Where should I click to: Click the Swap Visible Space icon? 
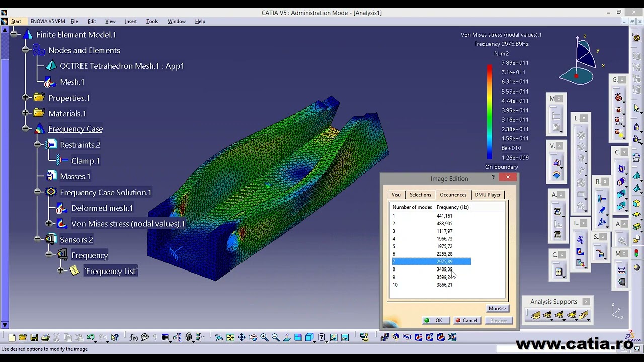point(345,337)
